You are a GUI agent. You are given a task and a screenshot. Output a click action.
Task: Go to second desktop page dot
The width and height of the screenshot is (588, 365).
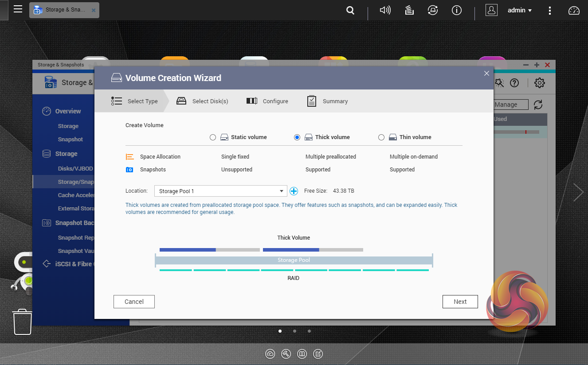pyautogui.click(x=294, y=331)
